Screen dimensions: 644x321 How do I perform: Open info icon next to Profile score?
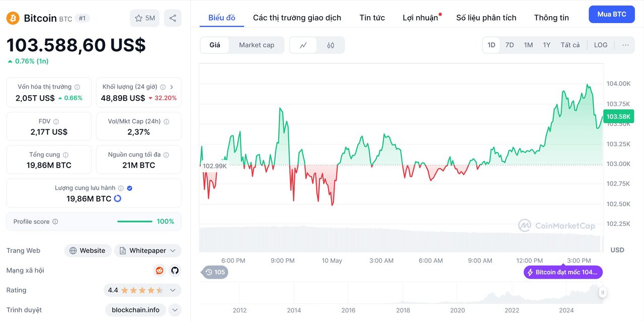[x=55, y=222]
